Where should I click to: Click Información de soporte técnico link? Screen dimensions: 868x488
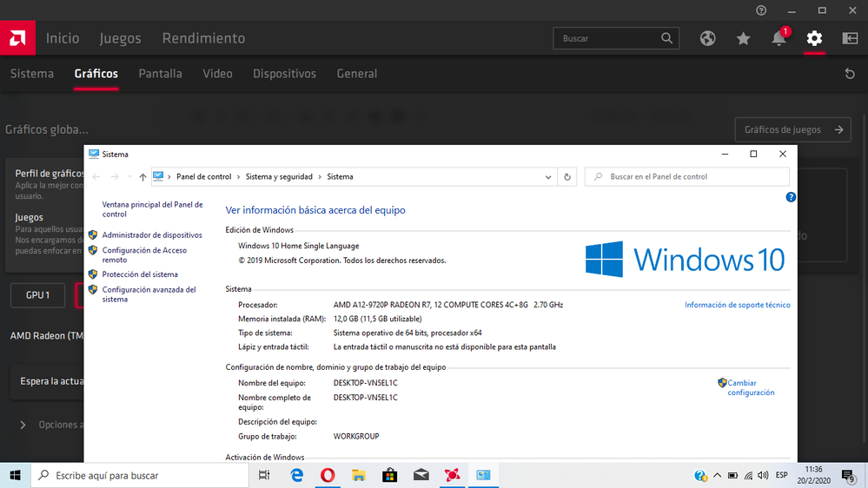coord(738,305)
